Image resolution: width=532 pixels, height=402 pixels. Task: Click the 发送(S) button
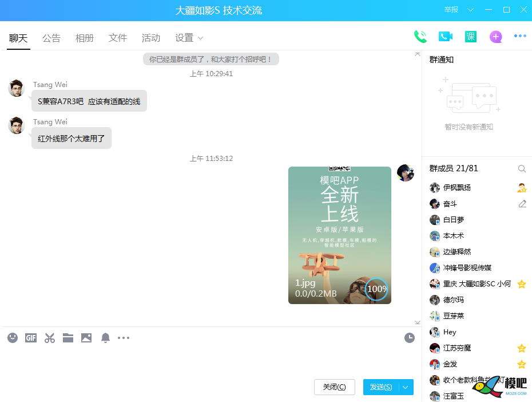381,387
